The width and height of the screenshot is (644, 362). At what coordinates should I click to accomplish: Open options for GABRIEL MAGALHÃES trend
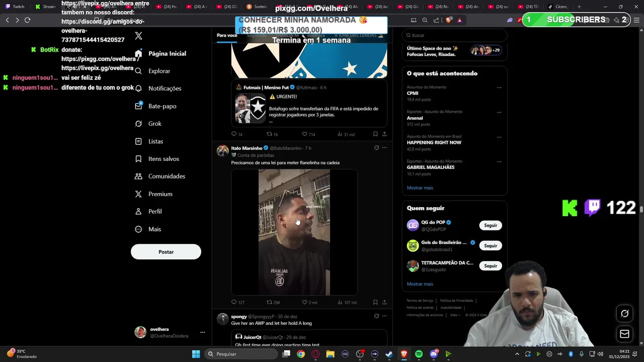[499, 161]
